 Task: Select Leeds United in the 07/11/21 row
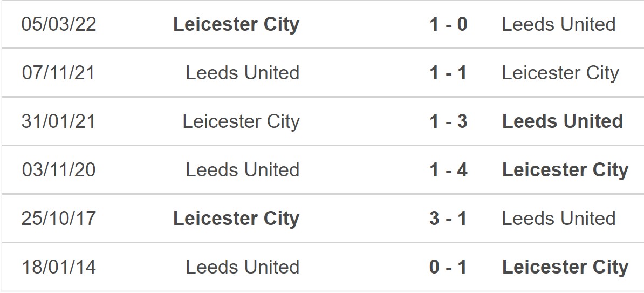pyautogui.click(x=243, y=73)
